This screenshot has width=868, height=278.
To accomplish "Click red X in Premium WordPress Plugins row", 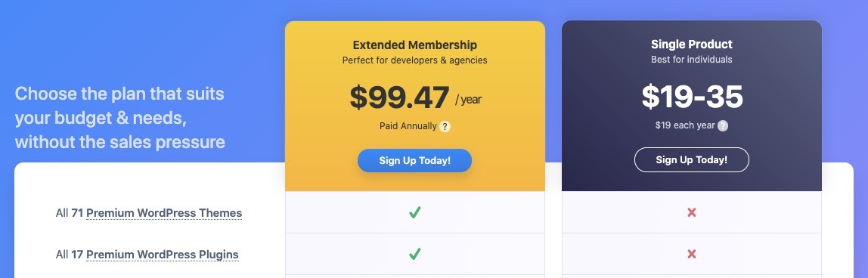I will [x=691, y=255].
